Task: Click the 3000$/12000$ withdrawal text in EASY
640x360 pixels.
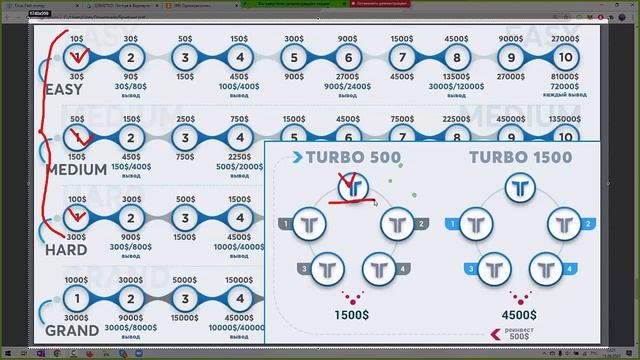Action: [x=456, y=87]
